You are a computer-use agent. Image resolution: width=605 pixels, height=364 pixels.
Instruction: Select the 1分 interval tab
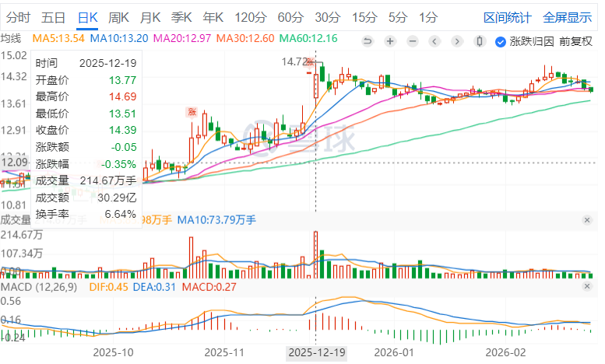(x=428, y=17)
